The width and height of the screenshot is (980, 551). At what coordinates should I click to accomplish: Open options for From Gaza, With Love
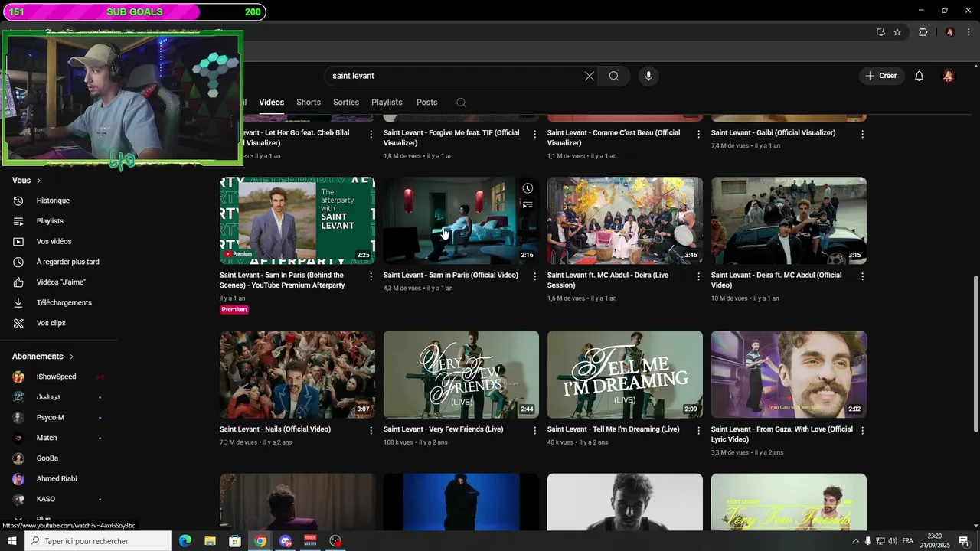(x=862, y=431)
